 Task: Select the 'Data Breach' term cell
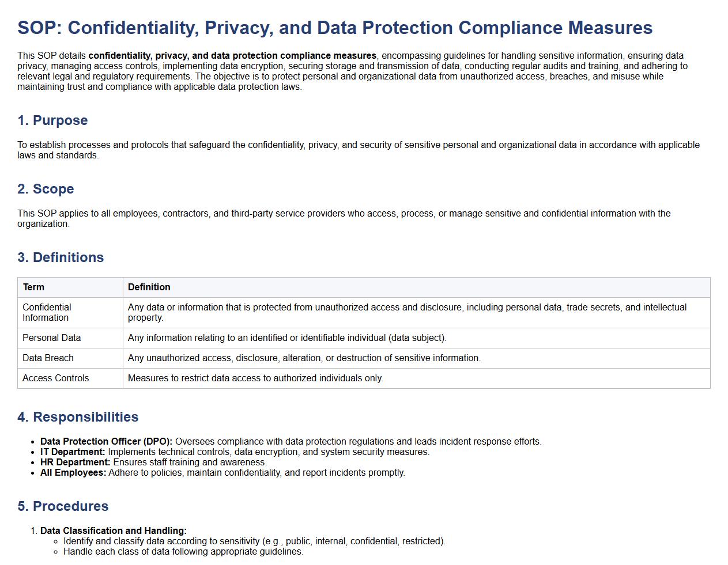point(48,358)
